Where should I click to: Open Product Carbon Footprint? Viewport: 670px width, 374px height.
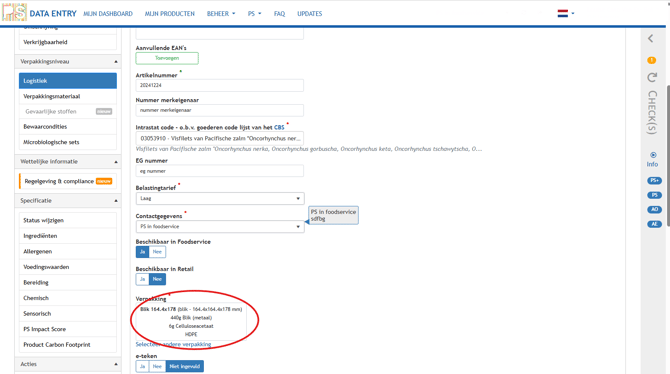[x=68, y=345]
